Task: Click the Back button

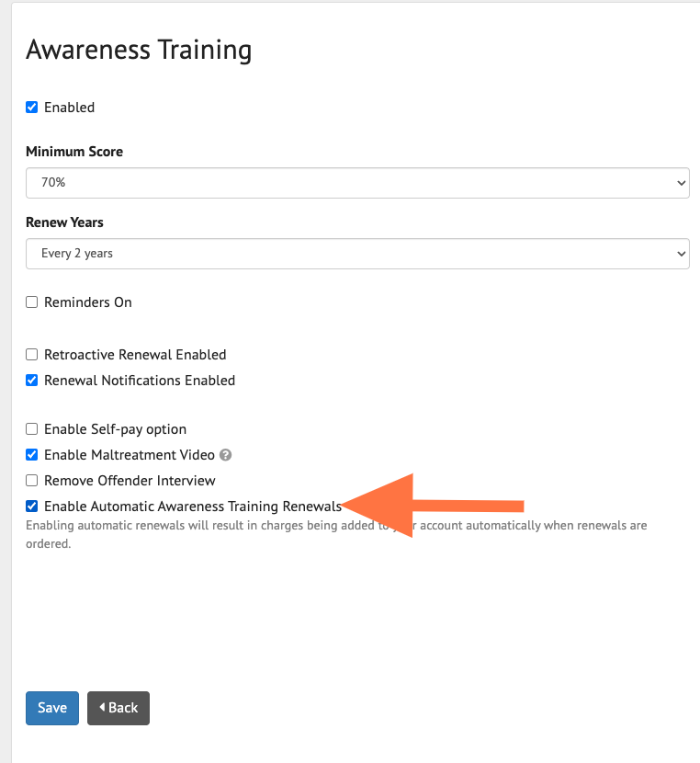Action: [119, 708]
